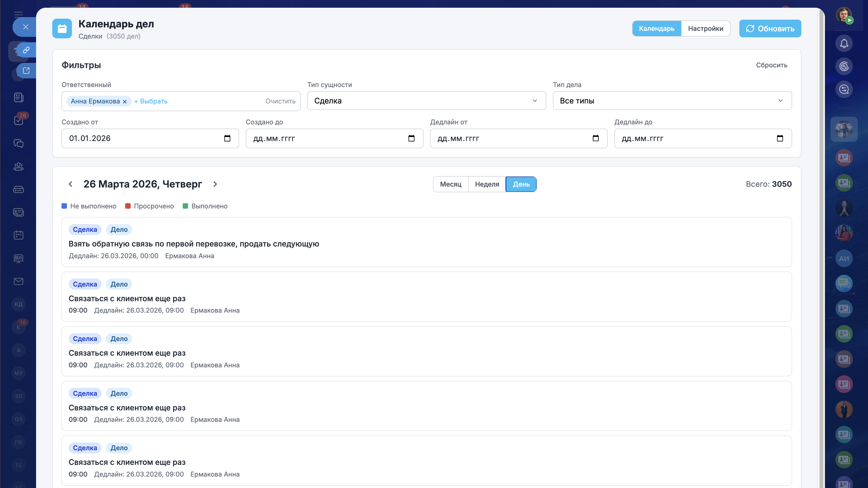Switch view to Месяц
This screenshot has width=868, height=488.
tap(450, 184)
